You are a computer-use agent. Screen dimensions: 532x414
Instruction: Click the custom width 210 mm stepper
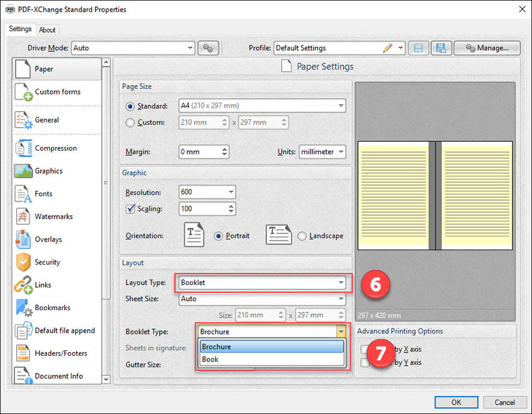pyautogui.click(x=224, y=123)
